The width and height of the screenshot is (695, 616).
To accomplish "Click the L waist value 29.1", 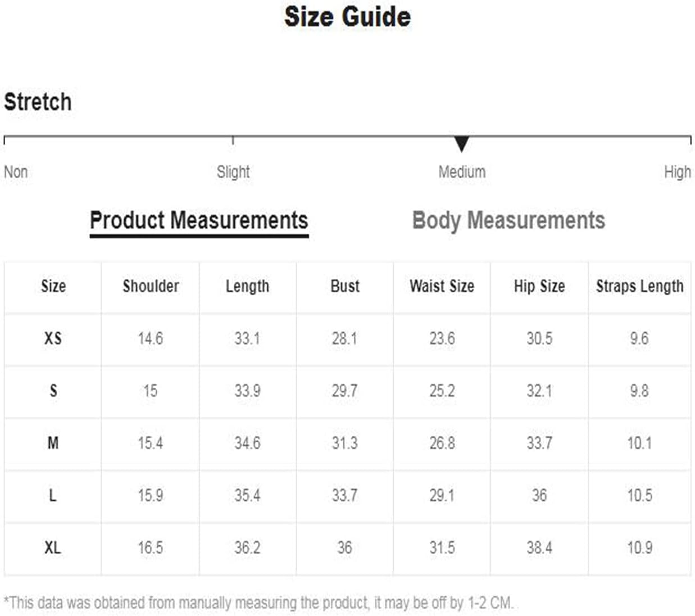I will tap(442, 495).
